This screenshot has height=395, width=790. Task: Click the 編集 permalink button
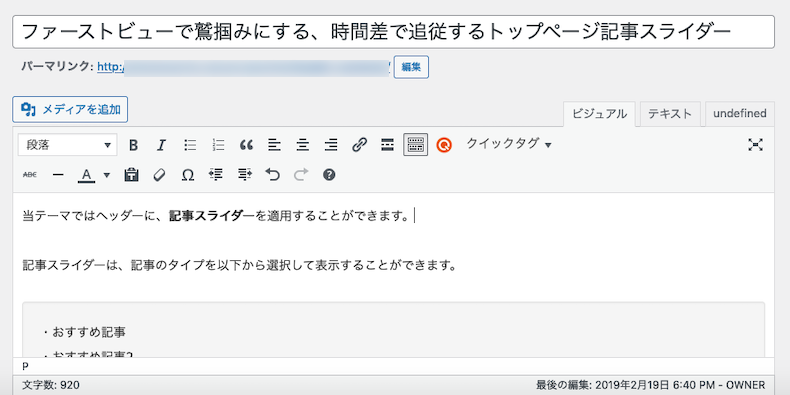click(x=411, y=67)
